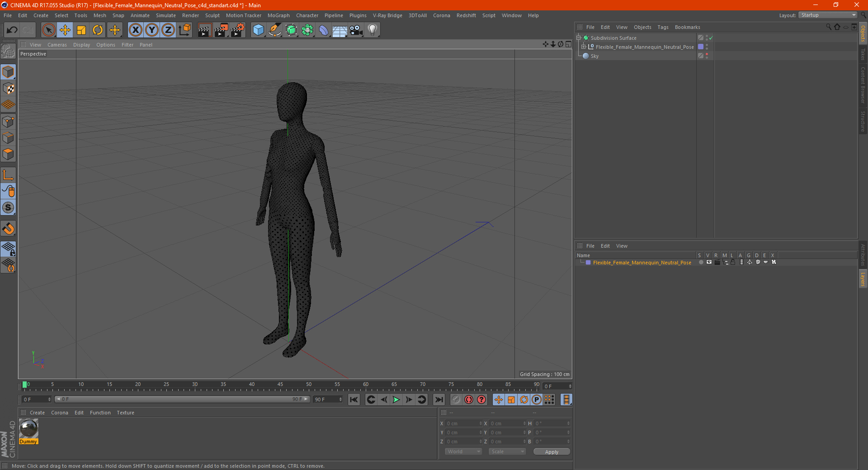Open the Scale dropdown
This screenshot has width=868, height=470.
(x=507, y=451)
